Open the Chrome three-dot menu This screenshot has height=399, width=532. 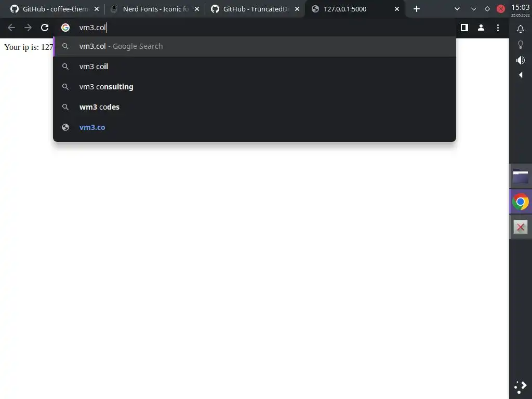tap(498, 28)
